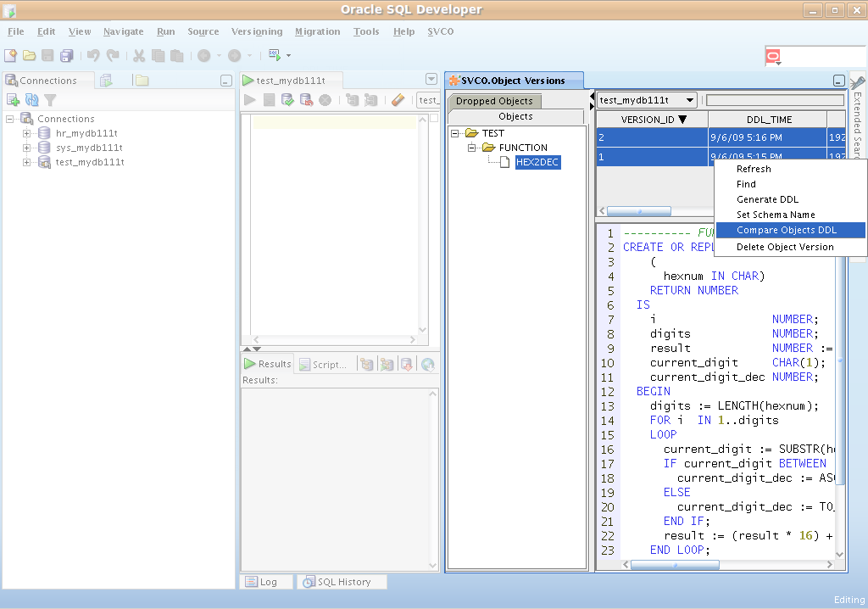Open the Versioning menu
This screenshot has width=868, height=609.
tap(256, 31)
